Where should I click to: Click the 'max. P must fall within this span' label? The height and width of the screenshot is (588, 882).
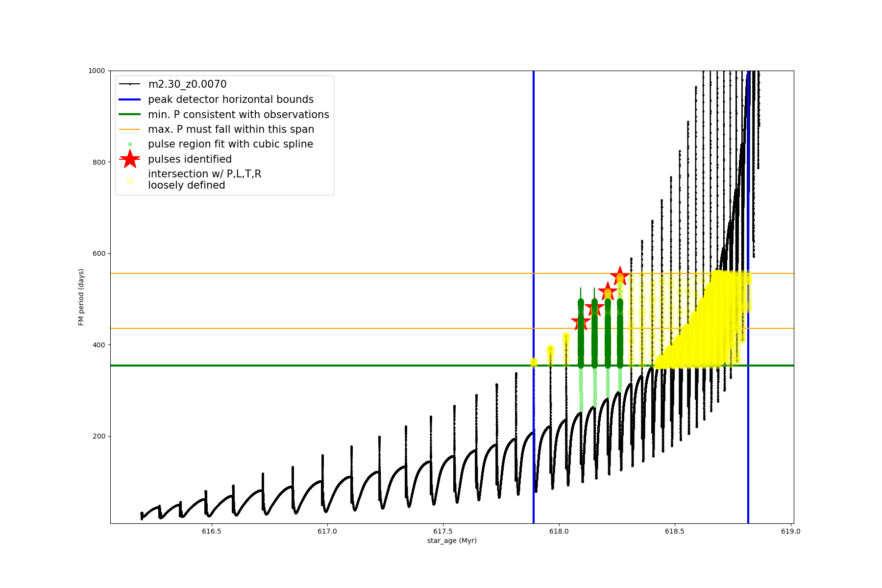pos(231,129)
